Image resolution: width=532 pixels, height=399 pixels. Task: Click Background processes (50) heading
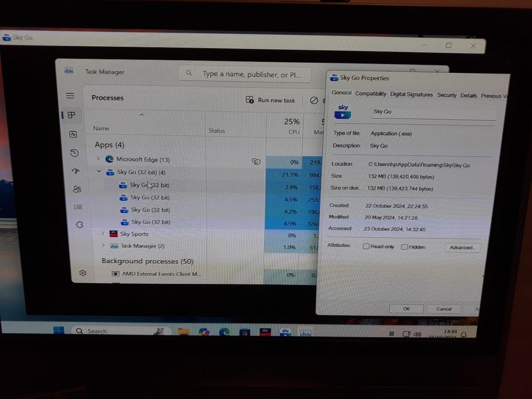click(148, 261)
